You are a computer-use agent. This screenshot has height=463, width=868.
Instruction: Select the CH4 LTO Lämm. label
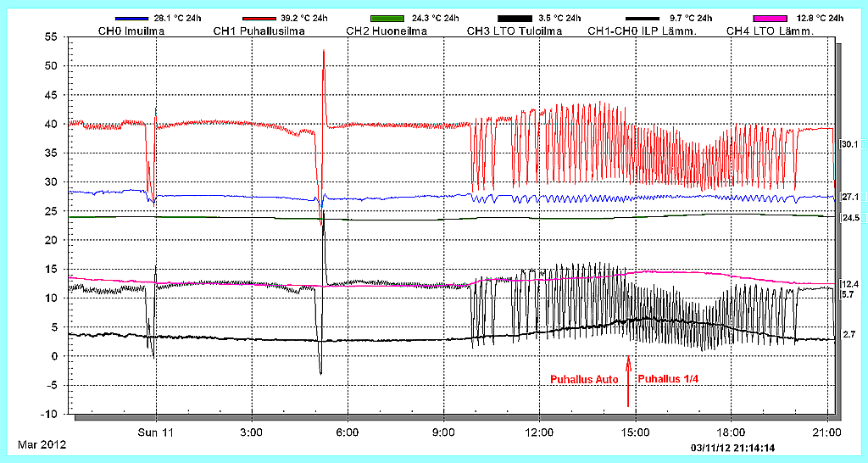770,31
